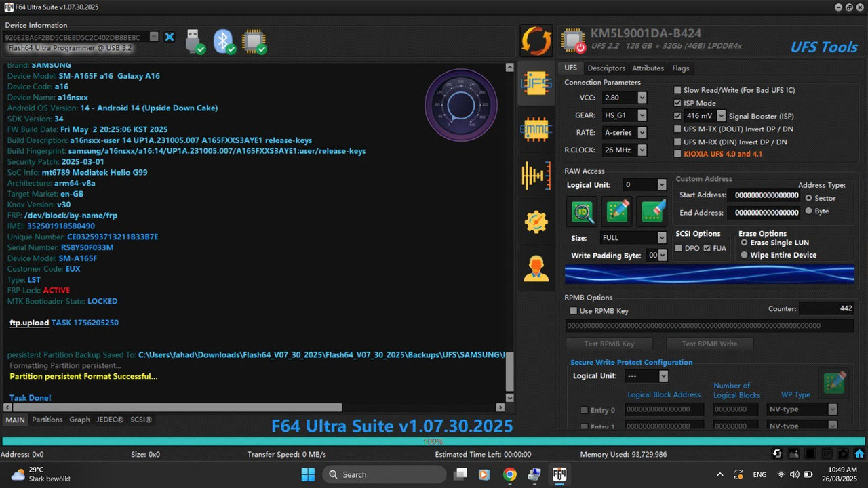The width and height of the screenshot is (868, 488).
Task: Select Erase Single LUN option
Action: pos(745,243)
